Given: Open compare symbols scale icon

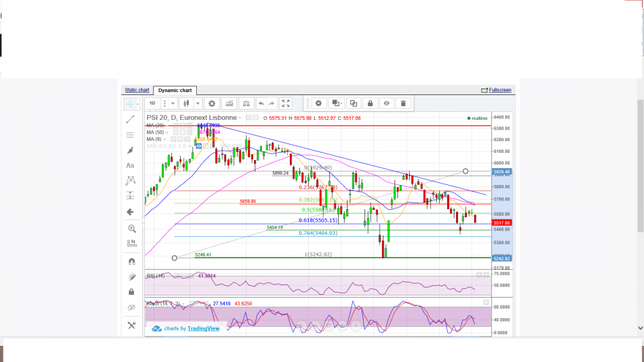Looking at the screenshot, I should point(246,103).
